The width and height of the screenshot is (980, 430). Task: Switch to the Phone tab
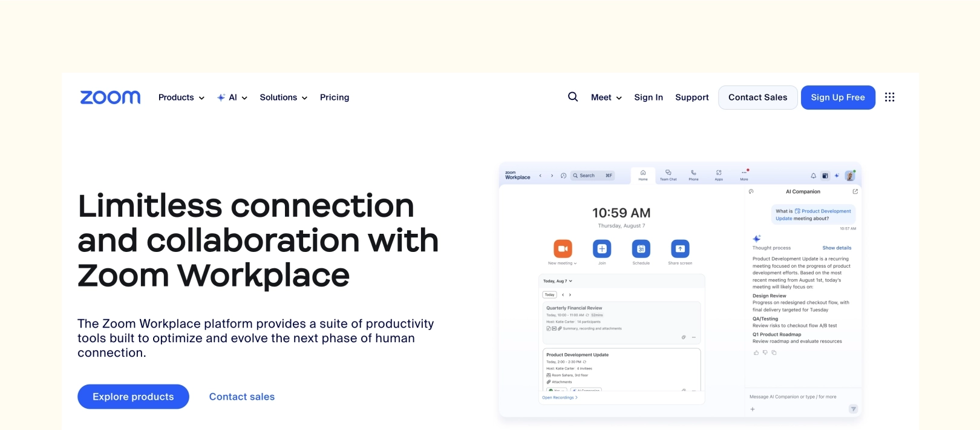click(x=694, y=176)
